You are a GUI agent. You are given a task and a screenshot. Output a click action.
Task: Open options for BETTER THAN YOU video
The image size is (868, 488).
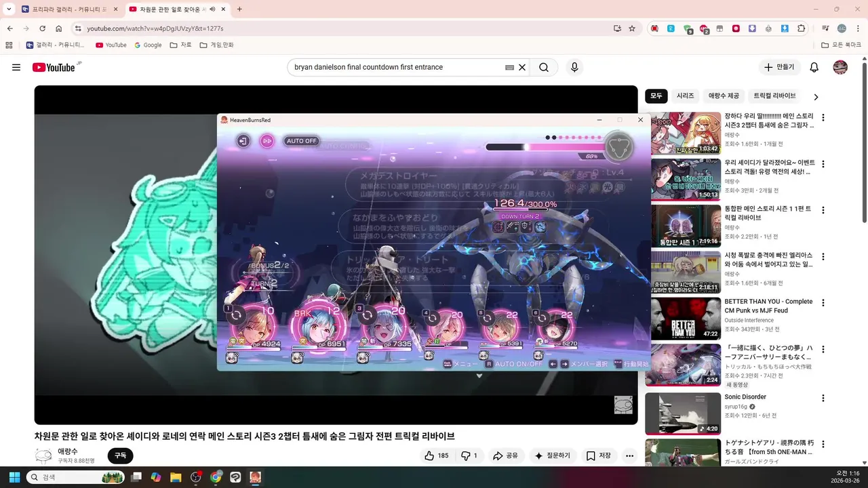(823, 303)
